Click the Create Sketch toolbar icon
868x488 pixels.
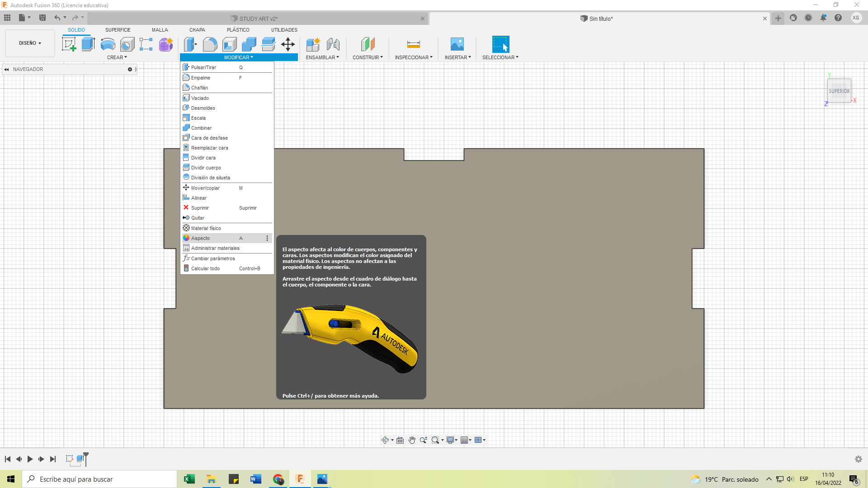pos(69,44)
